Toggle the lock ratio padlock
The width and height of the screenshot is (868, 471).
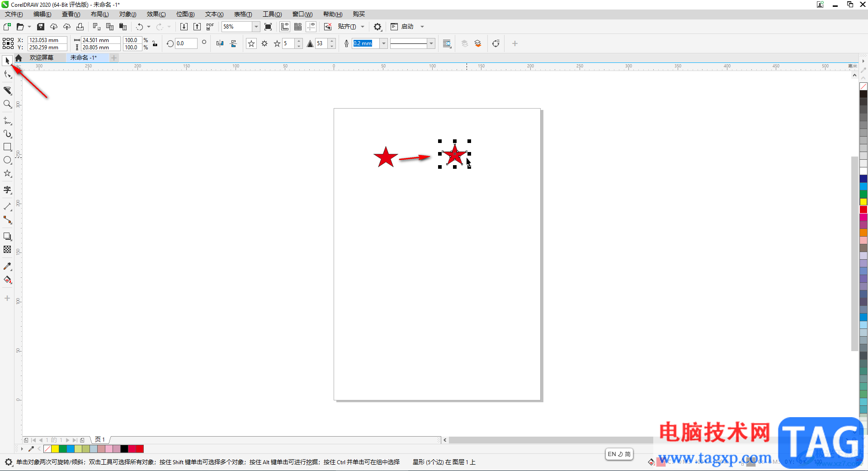point(155,43)
